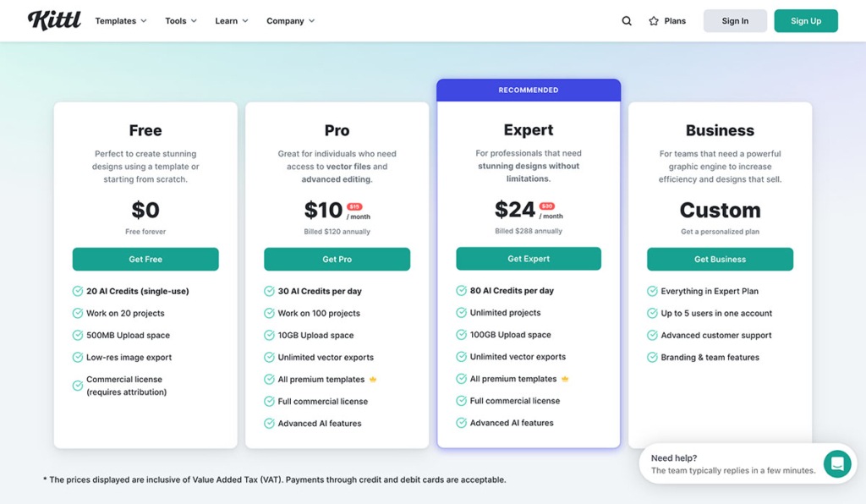Select the Learn menu item
The image size is (866, 504).
pos(228,20)
